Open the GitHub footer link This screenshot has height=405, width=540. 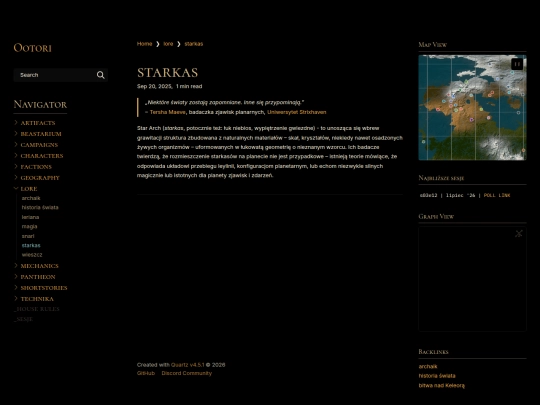(x=146, y=373)
